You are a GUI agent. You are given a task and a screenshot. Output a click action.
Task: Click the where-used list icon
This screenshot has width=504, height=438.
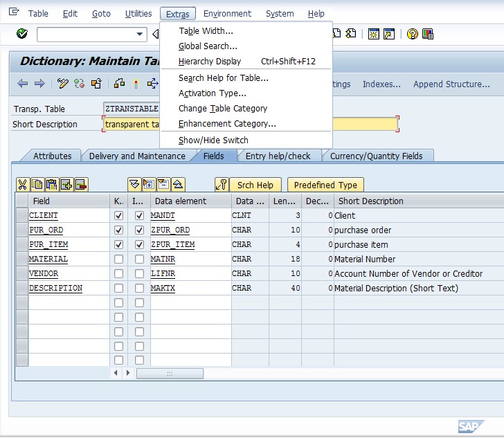coord(153,84)
